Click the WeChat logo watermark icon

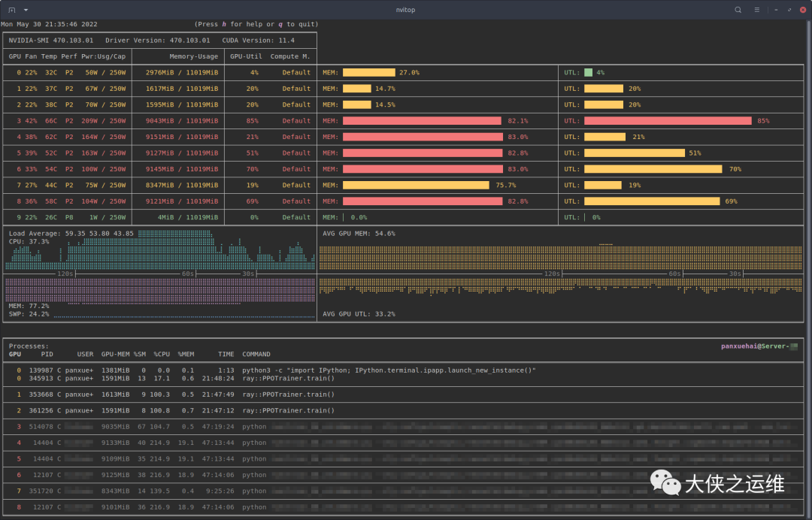click(665, 483)
